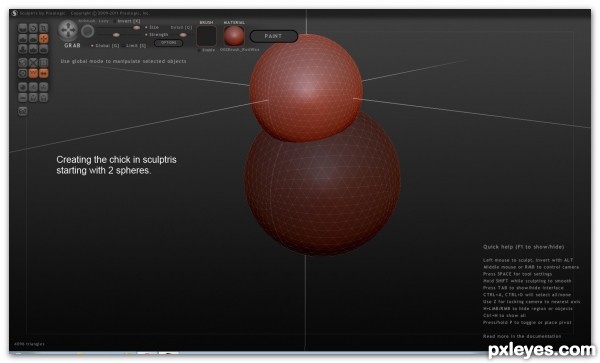Click the Detail [Q] slider handle
This screenshot has height=363, width=600.
pyautogui.click(x=183, y=35)
